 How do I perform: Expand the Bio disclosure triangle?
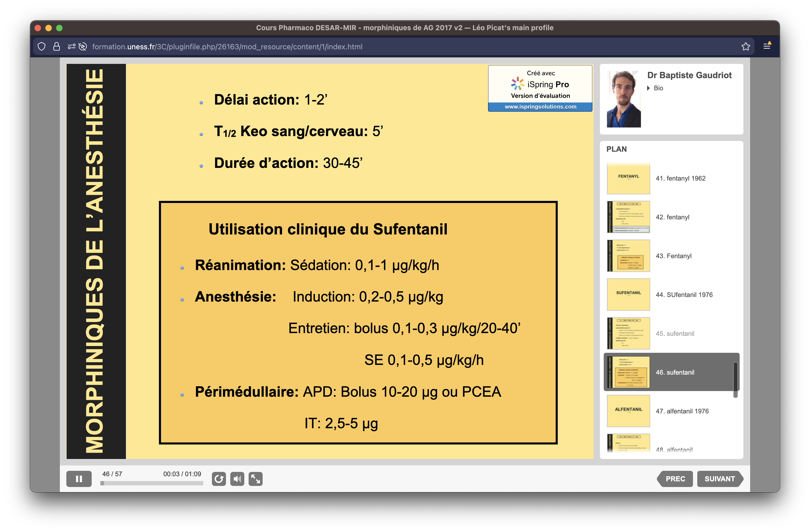[x=648, y=88]
